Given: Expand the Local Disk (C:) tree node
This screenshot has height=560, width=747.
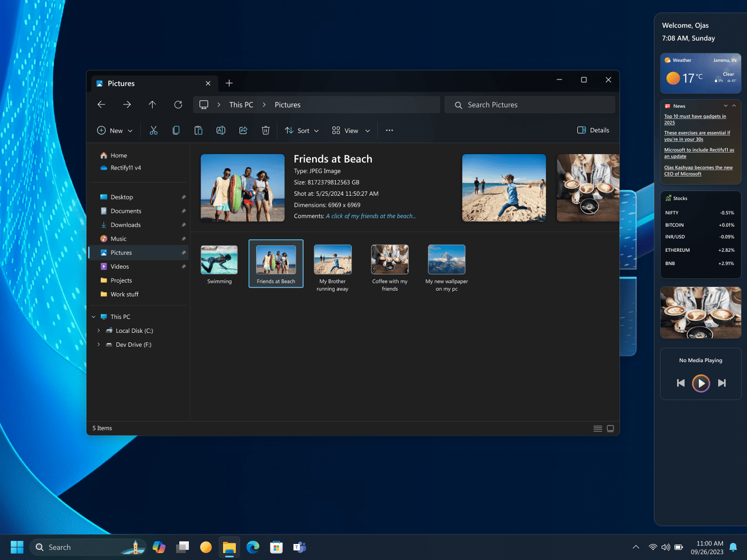Looking at the screenshot, I should [99, 331].
